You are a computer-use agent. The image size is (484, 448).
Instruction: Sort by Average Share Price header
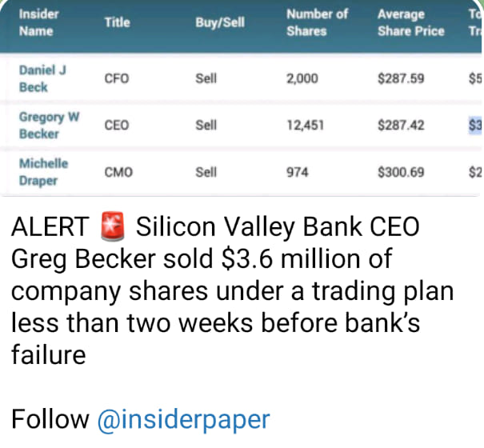tap(411, 22)
